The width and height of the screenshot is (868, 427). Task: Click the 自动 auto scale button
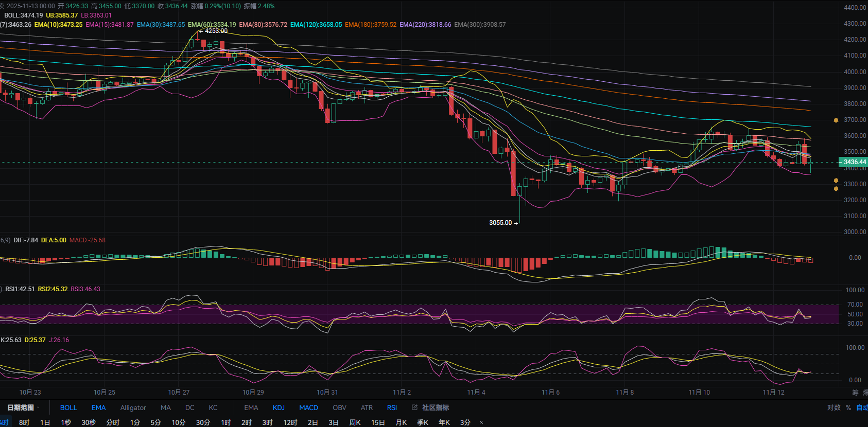pos(862,407)
